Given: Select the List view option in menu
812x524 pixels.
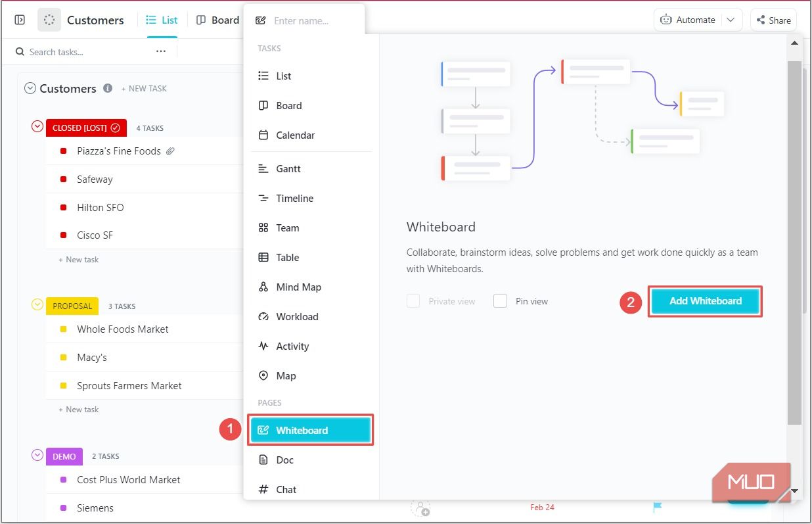Looking at the screenshot, I should coord(311,76).
